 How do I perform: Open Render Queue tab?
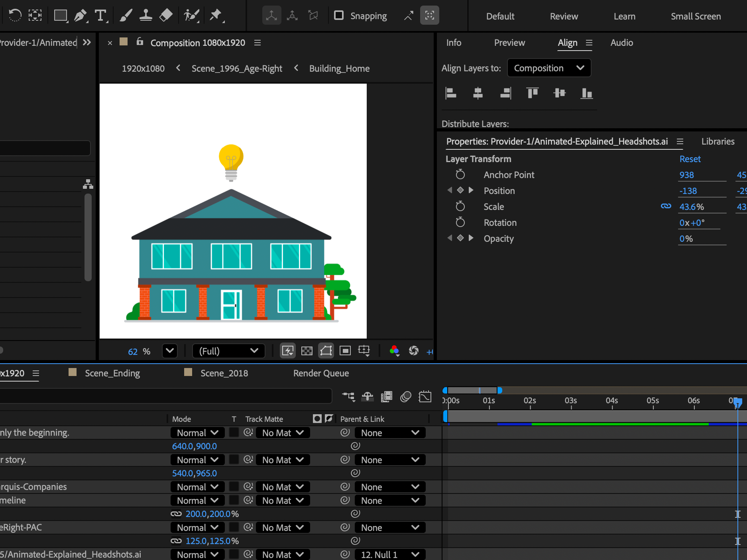[321, 373]
